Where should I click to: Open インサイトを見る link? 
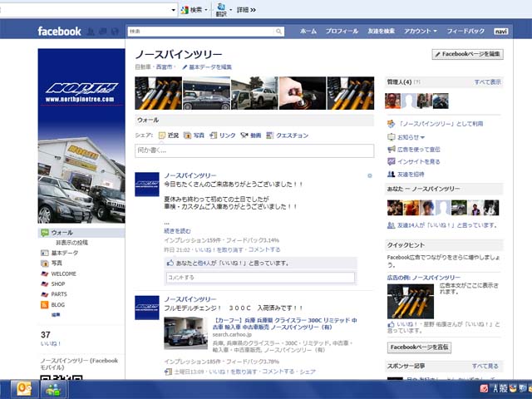coord(414,162)
